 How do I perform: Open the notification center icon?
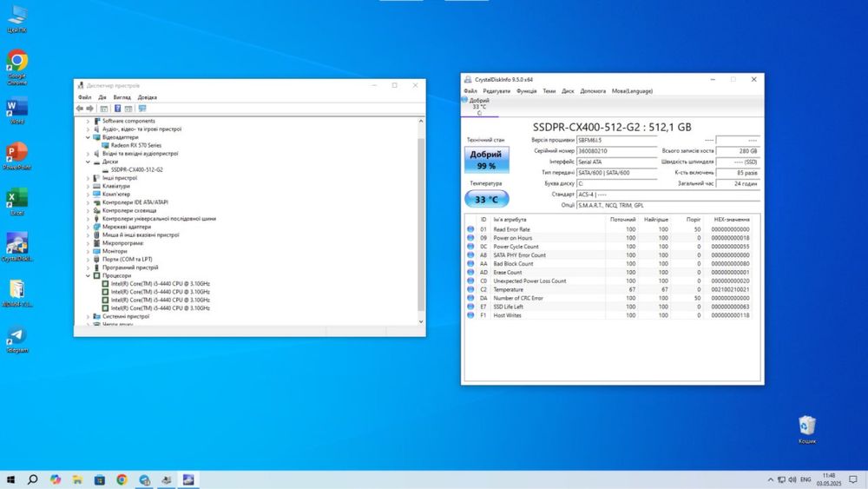click(x=853, y=479)
